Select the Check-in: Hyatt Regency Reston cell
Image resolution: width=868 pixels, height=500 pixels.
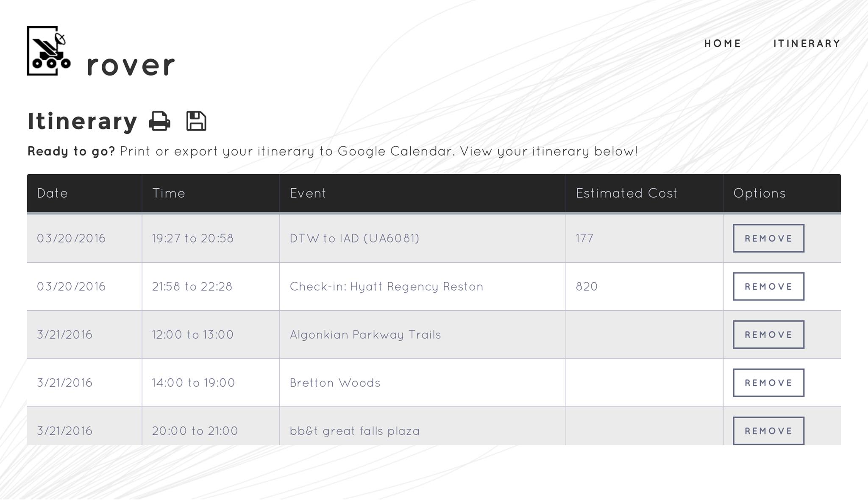423,286
